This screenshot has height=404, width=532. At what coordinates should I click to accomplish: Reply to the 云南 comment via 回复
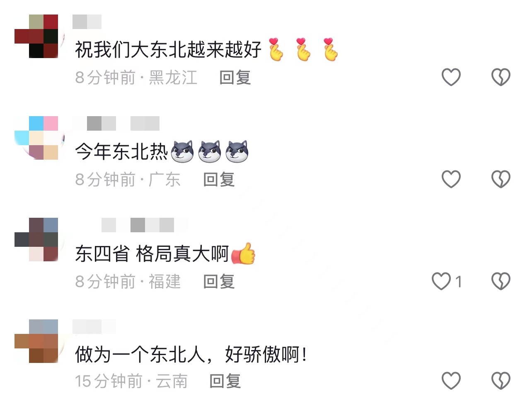(x=225, y=381)
